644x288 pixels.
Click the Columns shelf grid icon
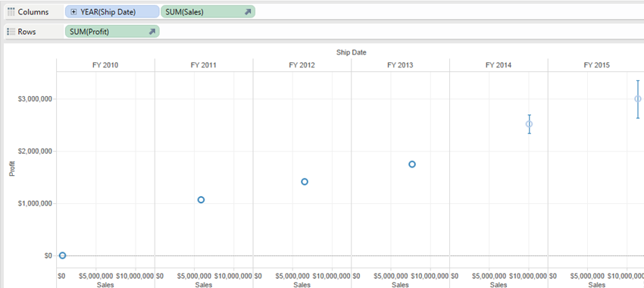[x=11, y=12]
